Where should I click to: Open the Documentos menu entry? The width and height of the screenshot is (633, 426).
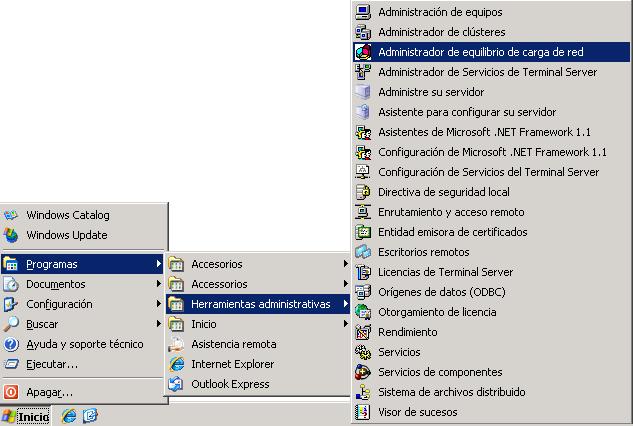point(82,284)
